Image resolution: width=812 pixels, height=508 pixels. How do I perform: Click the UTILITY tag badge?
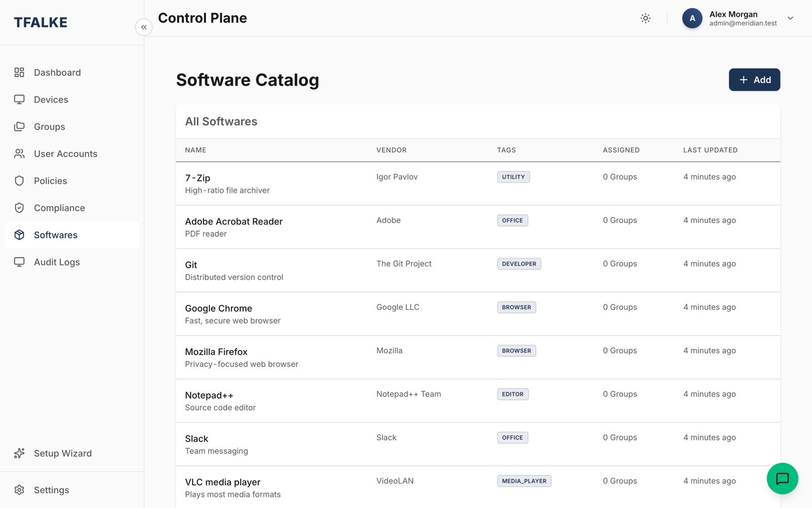pyautogui.click(x=513, y=177)
